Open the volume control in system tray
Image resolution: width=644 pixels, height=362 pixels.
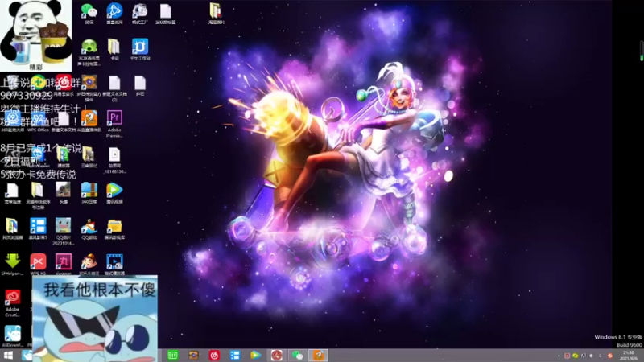click(x=592, y=356)
